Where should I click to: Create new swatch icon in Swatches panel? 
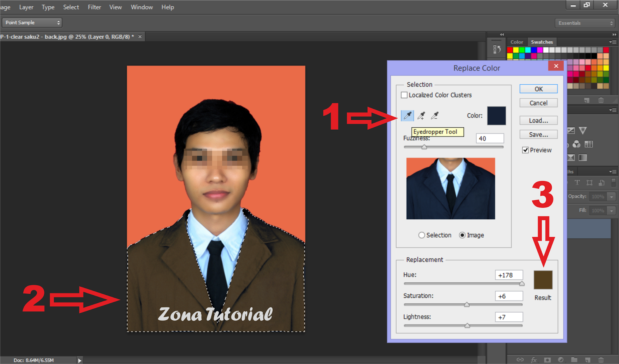tap(587, 100)
